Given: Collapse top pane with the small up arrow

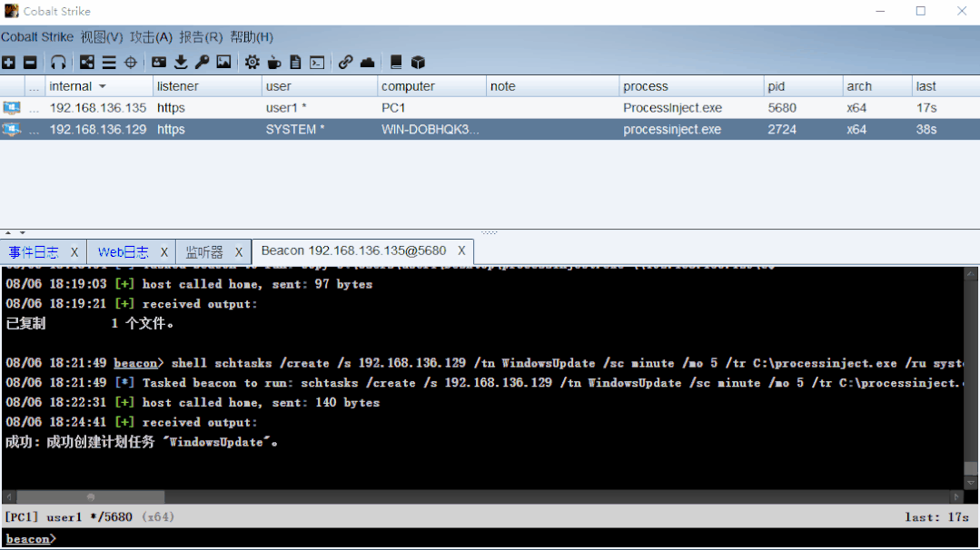Looking at the screenshot, I should tap(8, 233).
